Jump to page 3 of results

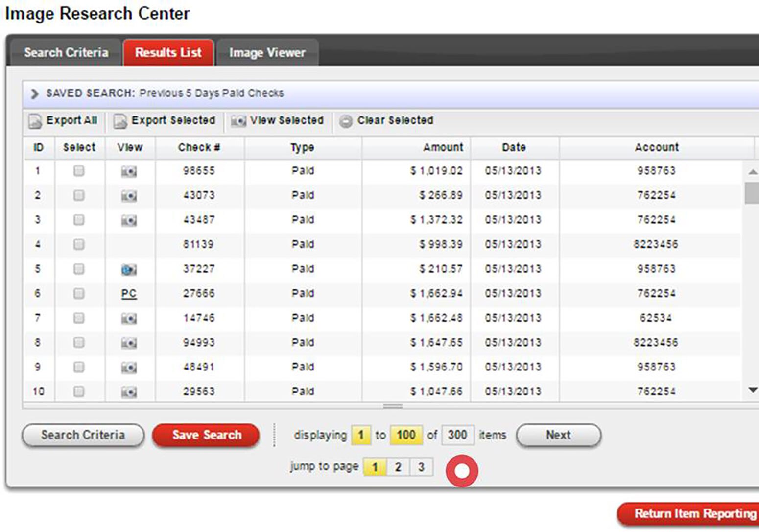point(421,467)
